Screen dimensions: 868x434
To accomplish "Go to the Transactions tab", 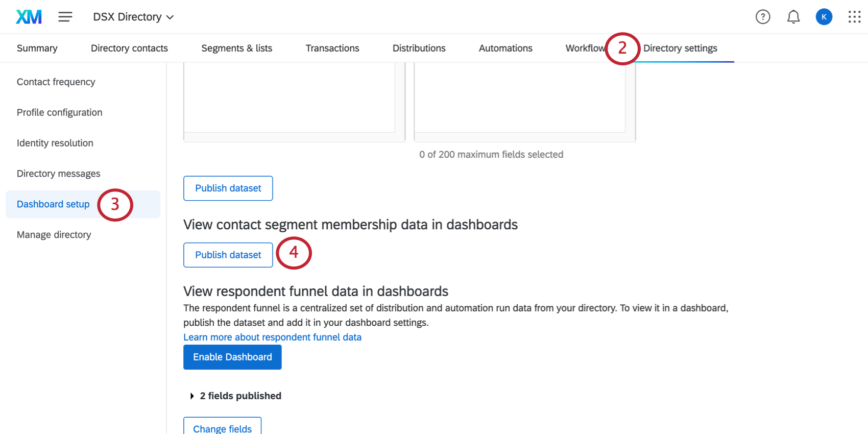I will [x=332, y=47].
